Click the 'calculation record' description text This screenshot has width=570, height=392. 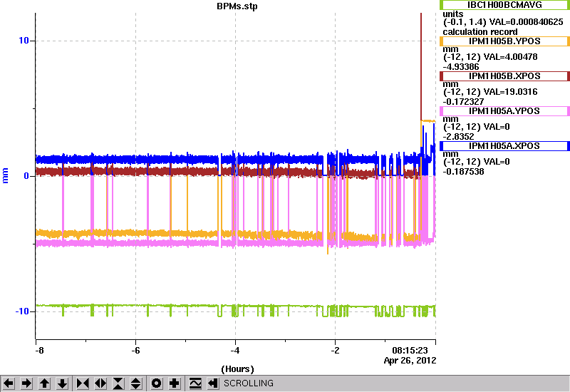click(x=480, y=31)
